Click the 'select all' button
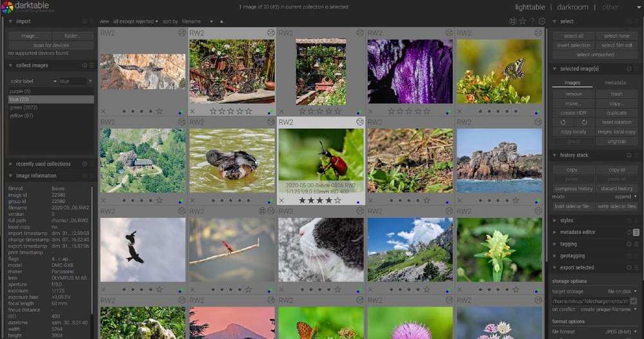The image size is (644, 339). pyautogui.click(x=573, y=36)
